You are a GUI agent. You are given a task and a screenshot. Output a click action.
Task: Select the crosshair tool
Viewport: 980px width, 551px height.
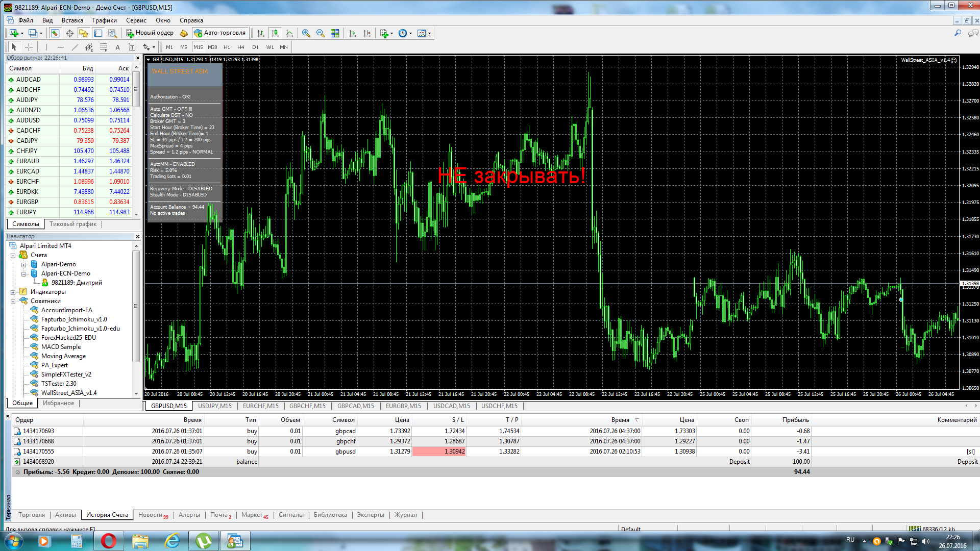[x=29, y=47]
